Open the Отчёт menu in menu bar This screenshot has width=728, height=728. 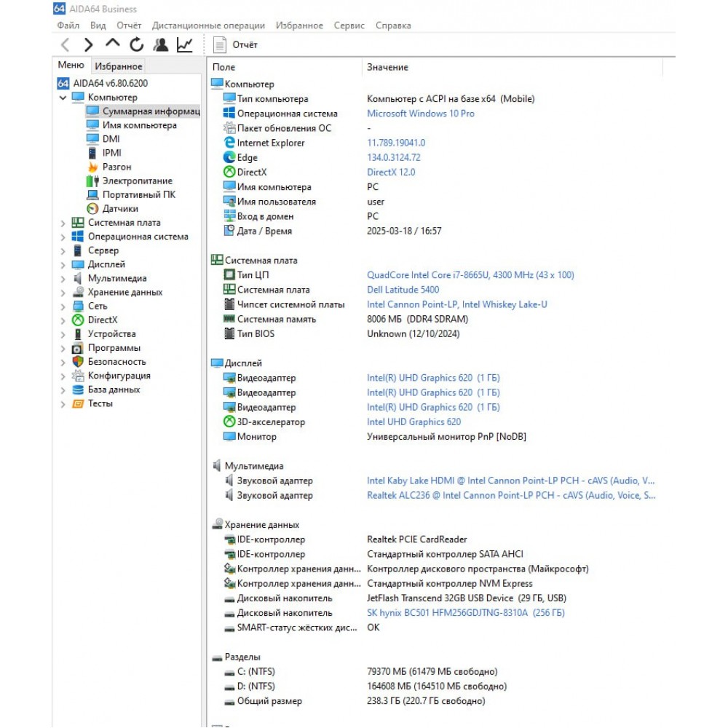coord(129,25)
